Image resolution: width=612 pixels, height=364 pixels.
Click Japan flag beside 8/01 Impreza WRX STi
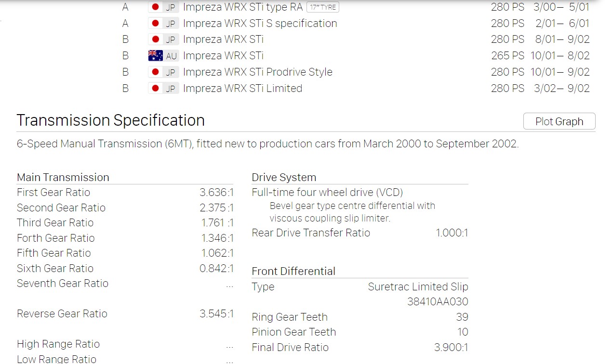(155, 39)
